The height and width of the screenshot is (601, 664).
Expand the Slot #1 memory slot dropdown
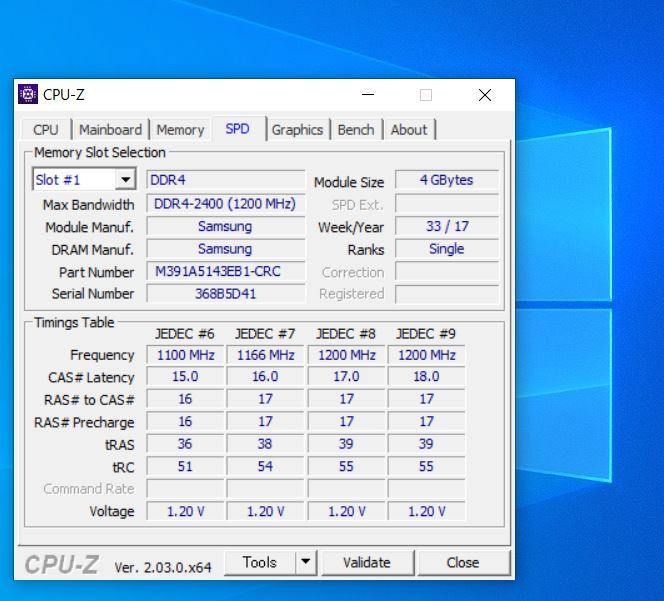pyautogui.click(x=125, y=180)
